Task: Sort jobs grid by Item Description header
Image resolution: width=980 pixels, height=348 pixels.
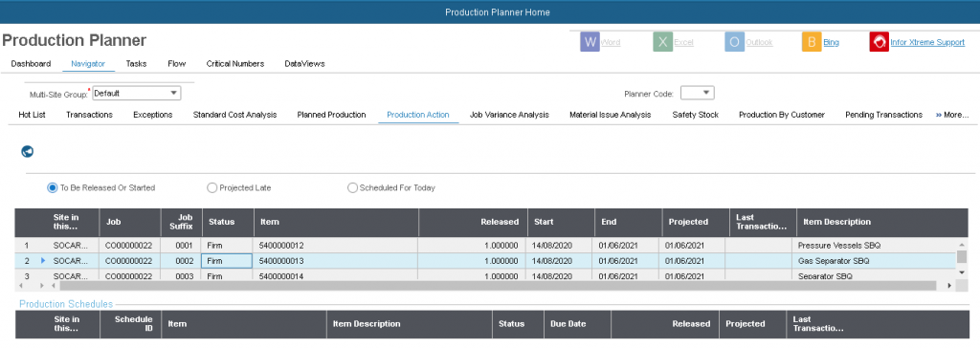Action: pyautogui.click(x=882, y=222)
